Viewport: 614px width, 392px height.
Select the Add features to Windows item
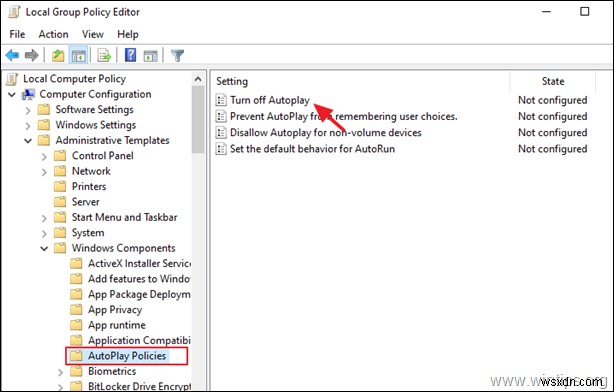139,279
